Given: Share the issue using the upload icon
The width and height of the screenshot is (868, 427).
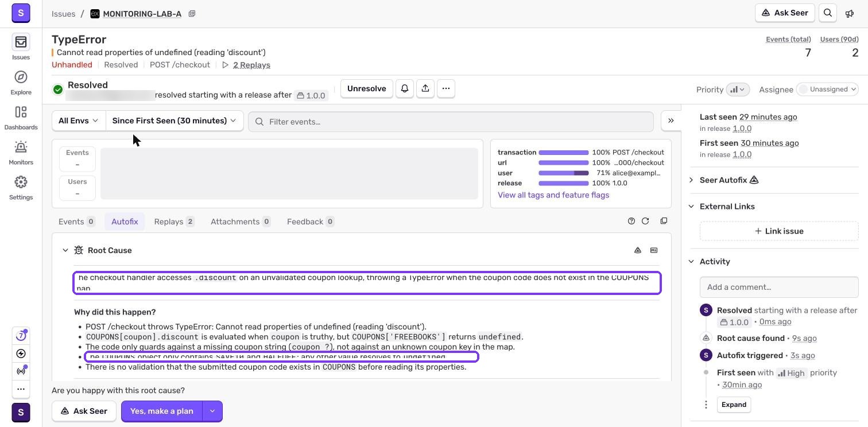Looking at the screenshot, I should [x=425, y=88].
